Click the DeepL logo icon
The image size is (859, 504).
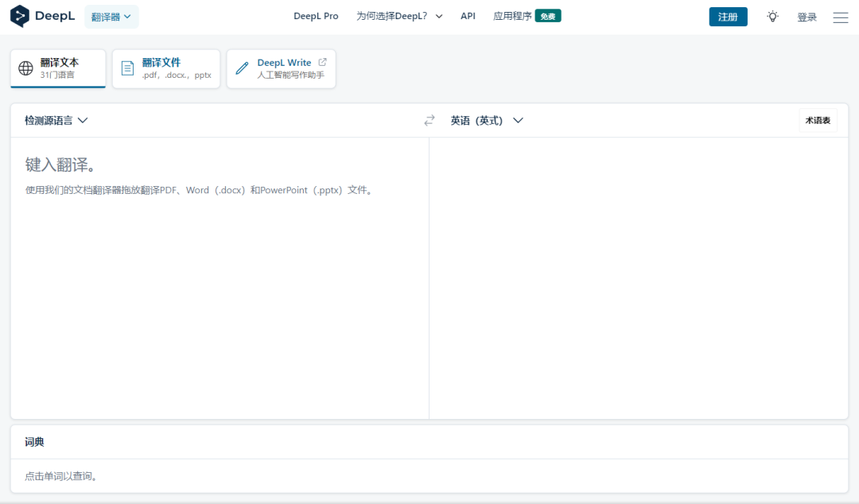click(x=20, y=16)
